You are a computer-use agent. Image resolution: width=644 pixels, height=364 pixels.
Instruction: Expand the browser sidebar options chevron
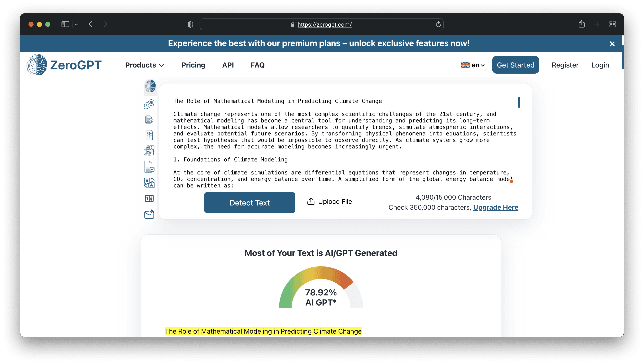click(76, 25)
